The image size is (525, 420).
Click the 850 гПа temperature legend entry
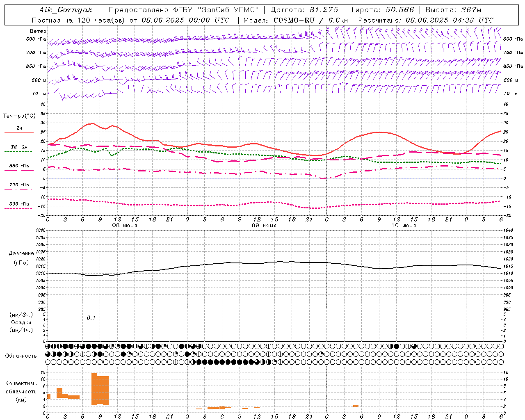tap(19, 166)
